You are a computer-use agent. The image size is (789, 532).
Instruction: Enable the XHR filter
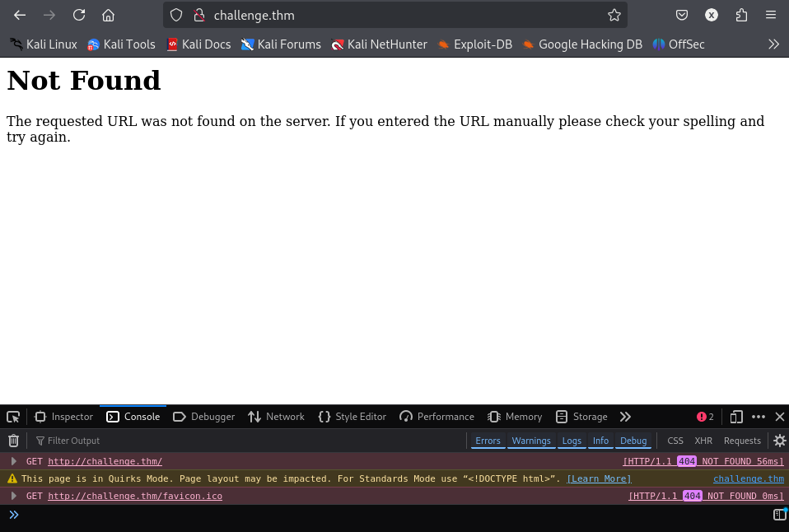703,441
